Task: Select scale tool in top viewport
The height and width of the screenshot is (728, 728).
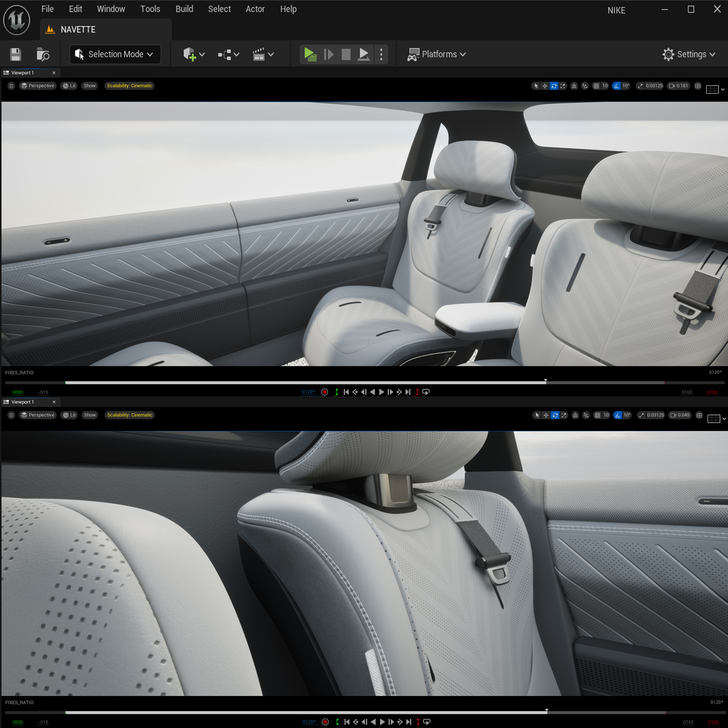Action: point(563,86)
